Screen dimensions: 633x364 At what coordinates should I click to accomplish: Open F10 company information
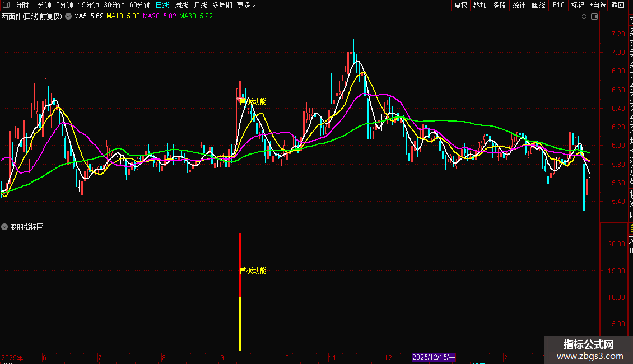tap(558, 5)
